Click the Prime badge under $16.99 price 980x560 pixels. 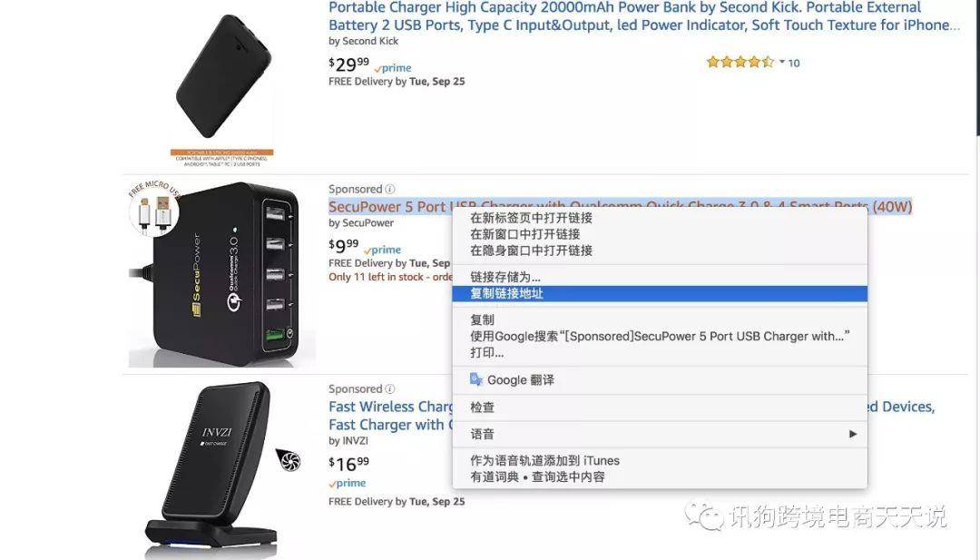348,483
